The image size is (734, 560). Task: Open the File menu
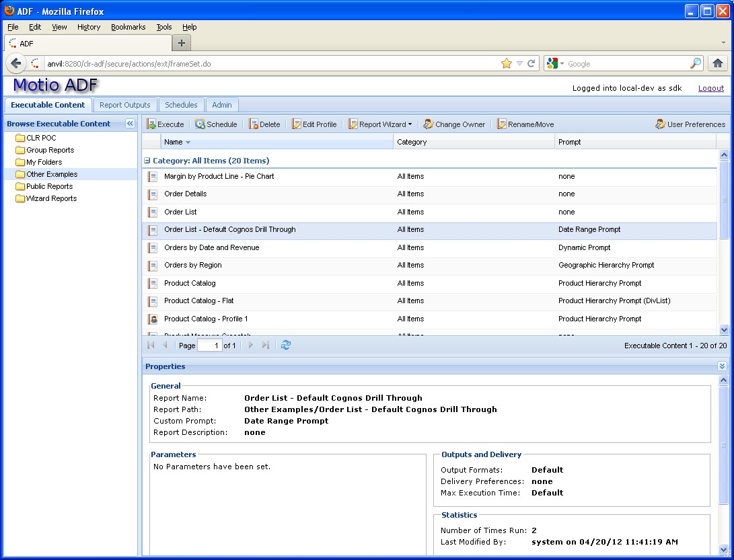pos(13,27)
